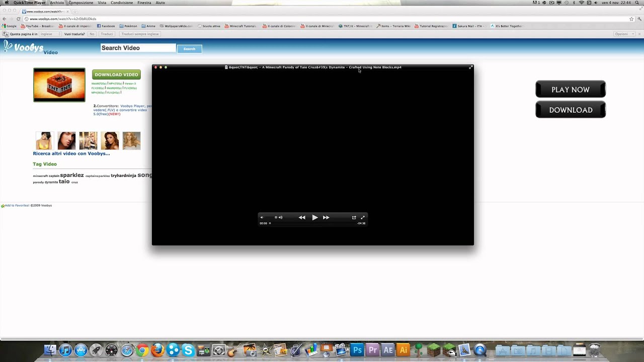Open the Items - Terraria Wiki bookmark

393,26
